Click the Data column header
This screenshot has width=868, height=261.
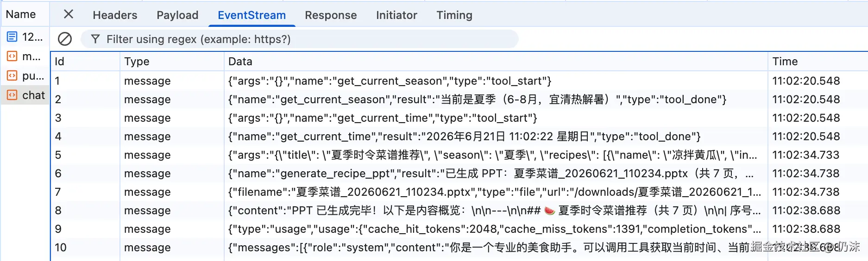tap(496, 61)
